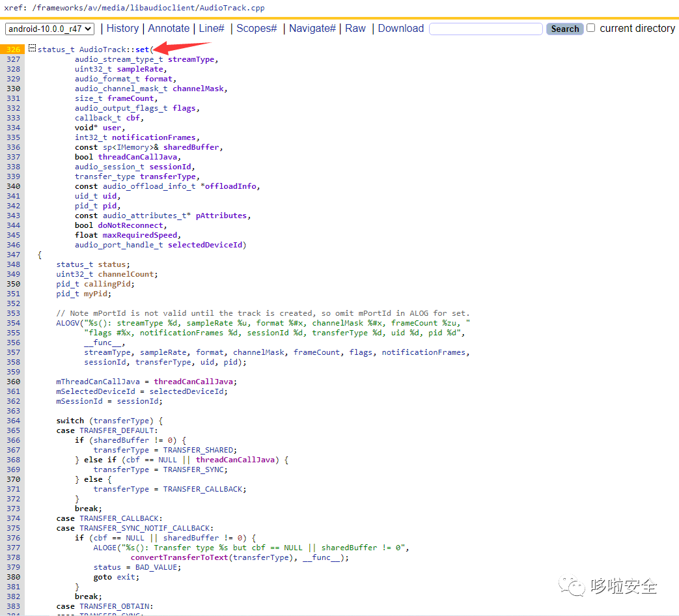This screenshot has width=679, height=616.
Task: Jump to line number 370
Action: [x=13, y=479]
